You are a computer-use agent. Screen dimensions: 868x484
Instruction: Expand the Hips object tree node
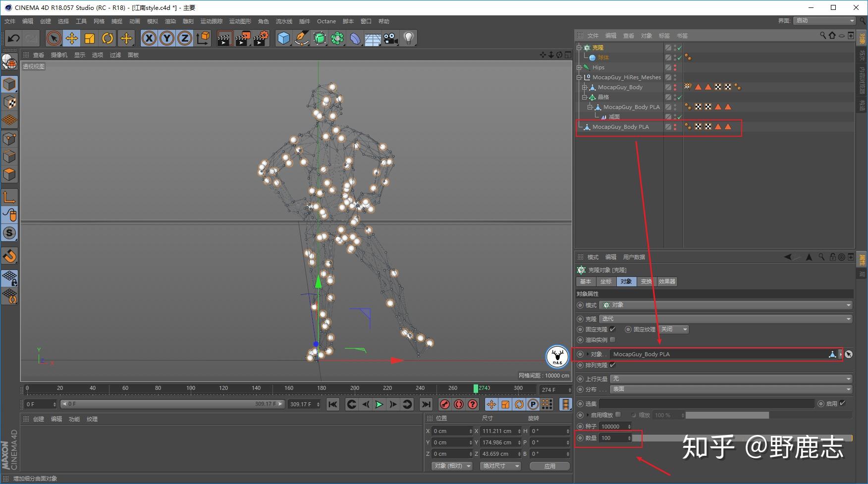tap(579, 67)
